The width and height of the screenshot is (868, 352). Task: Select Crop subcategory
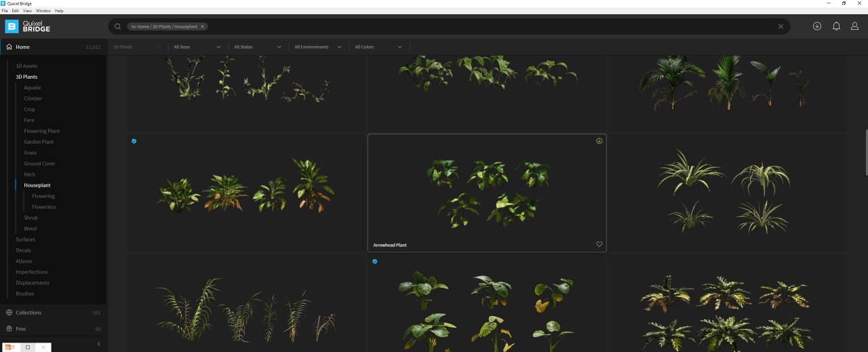coord(30,109)
